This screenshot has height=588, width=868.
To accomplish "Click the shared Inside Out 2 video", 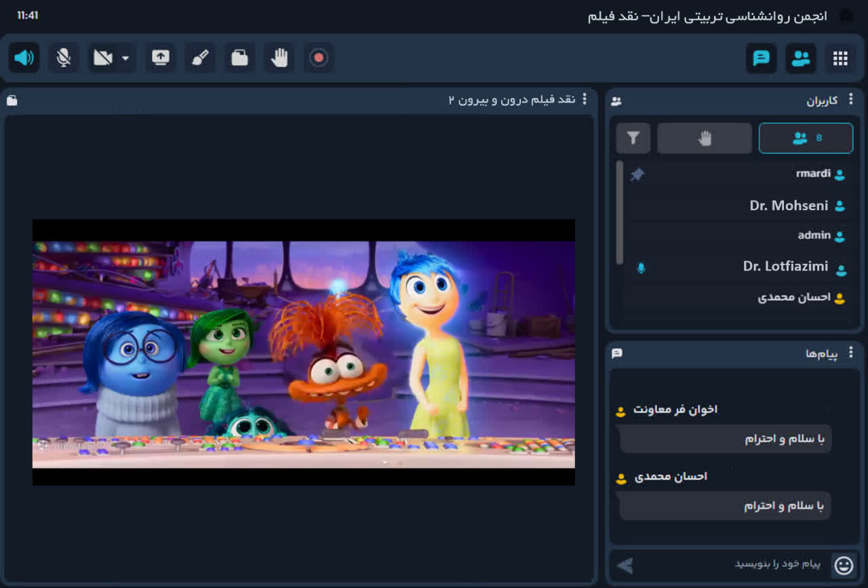I will coord(304,352).
